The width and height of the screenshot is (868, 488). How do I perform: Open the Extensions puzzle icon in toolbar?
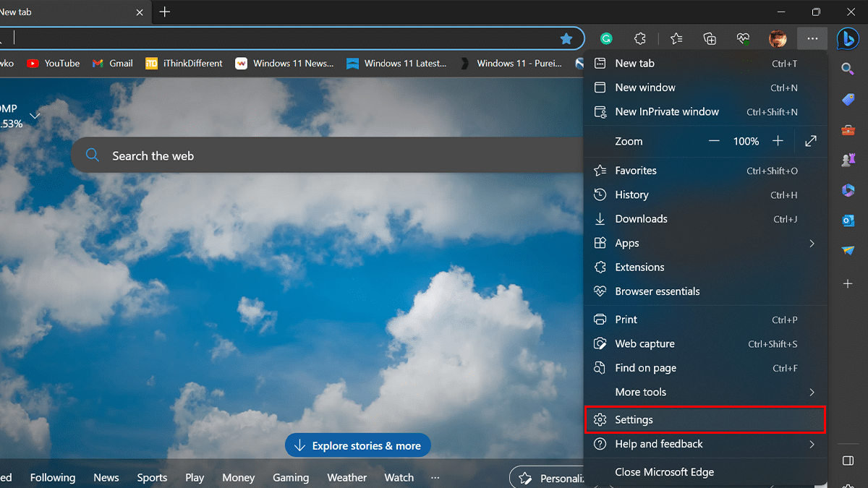(x=639, y=39)
